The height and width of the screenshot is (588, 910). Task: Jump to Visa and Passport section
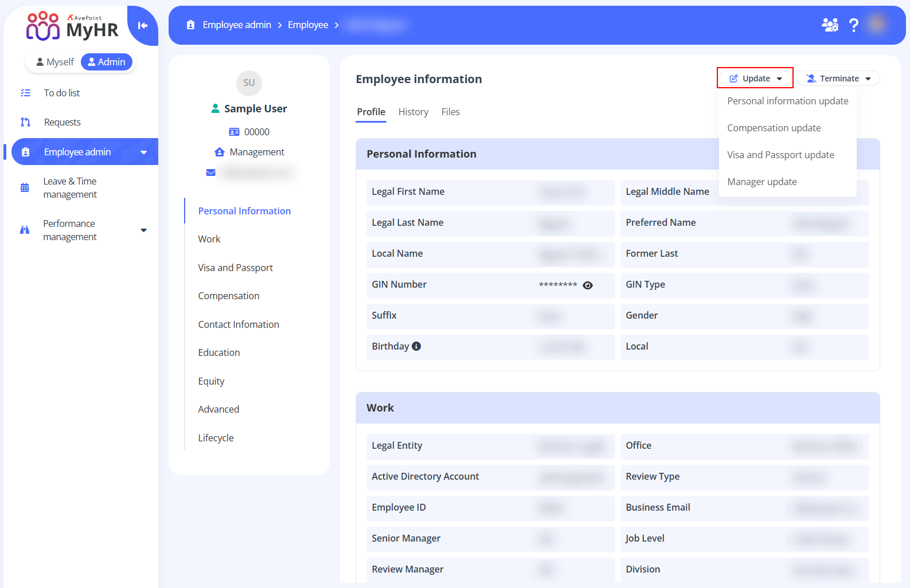point(235,268)
